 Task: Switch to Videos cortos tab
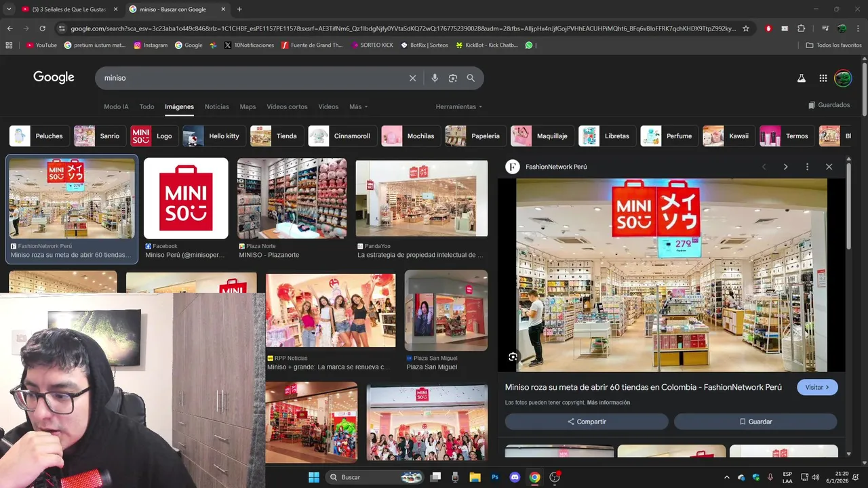287,106
